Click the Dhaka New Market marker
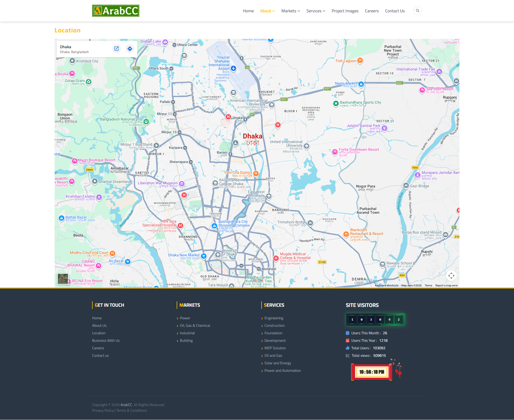Image resolution: width=514 pixels, height=420 pixels. pyautogui.click(x=204, y=256)
